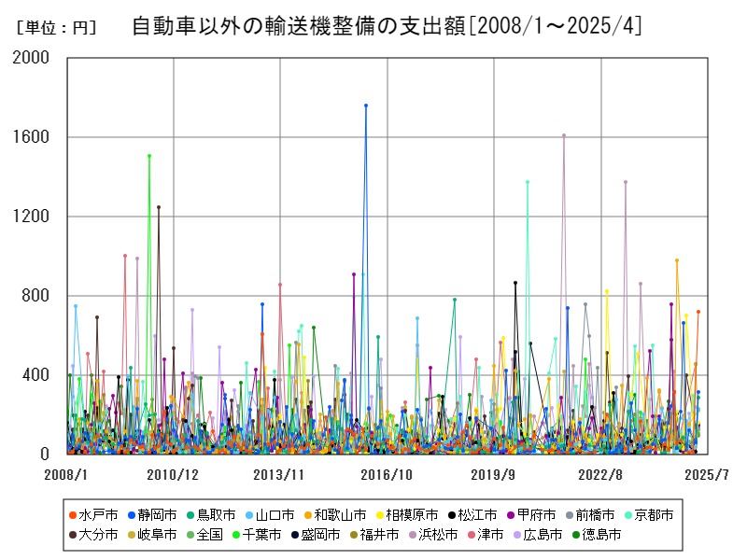Click the x-axis label 2022/8
This screenshot has width=747, height=560.
600,475
